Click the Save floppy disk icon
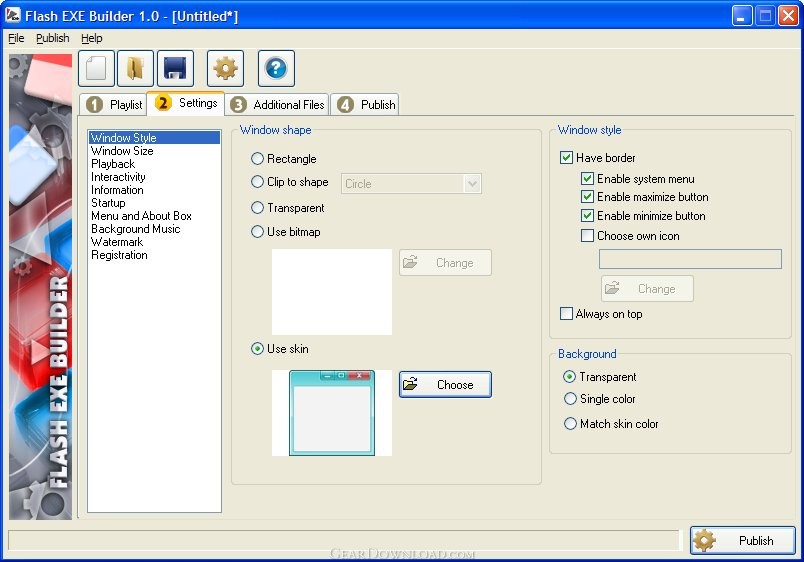804x562 pixels. [175, 68]
